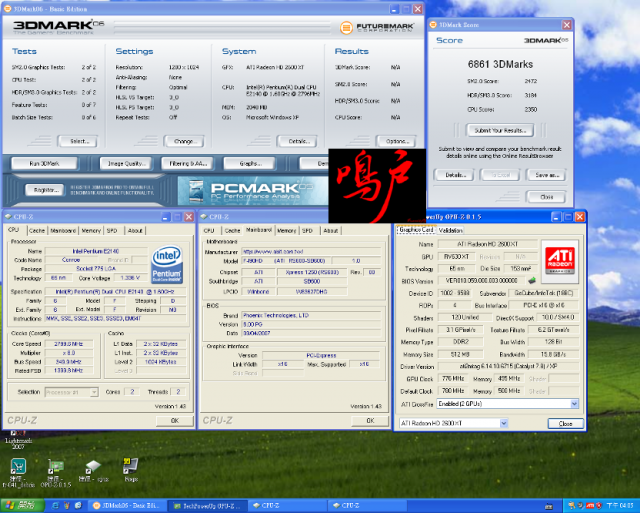Click the middle Quick Launch icon
640x513 pixels.
coord(67,505)
